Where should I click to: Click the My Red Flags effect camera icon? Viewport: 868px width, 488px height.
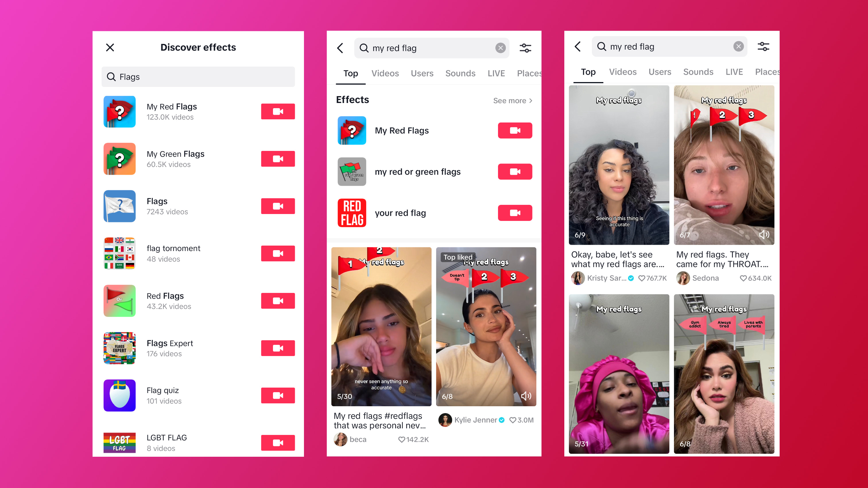point(277,111)
